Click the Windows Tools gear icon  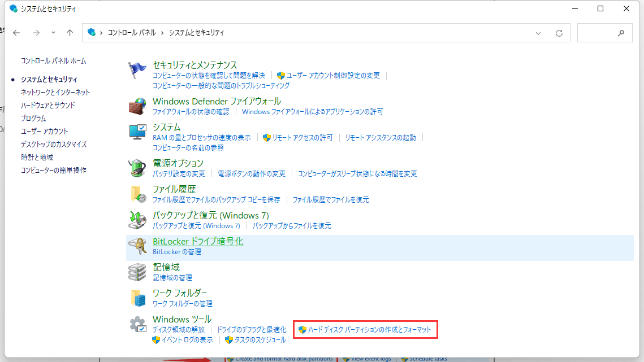point(137,324)
